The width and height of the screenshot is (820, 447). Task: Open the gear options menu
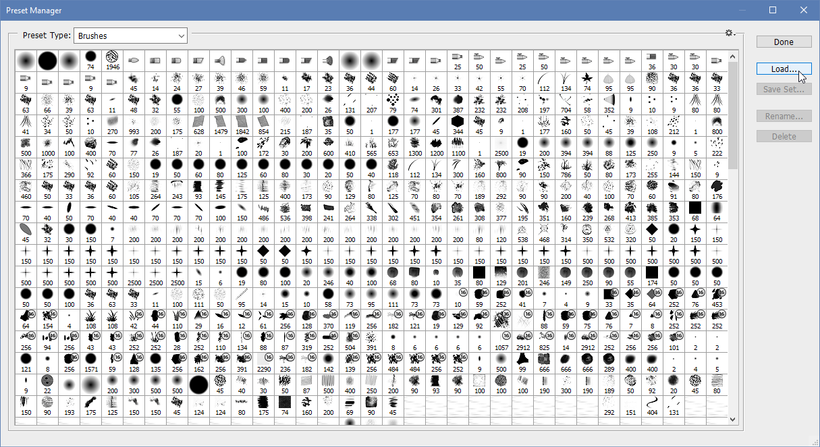tap(730, 33)
